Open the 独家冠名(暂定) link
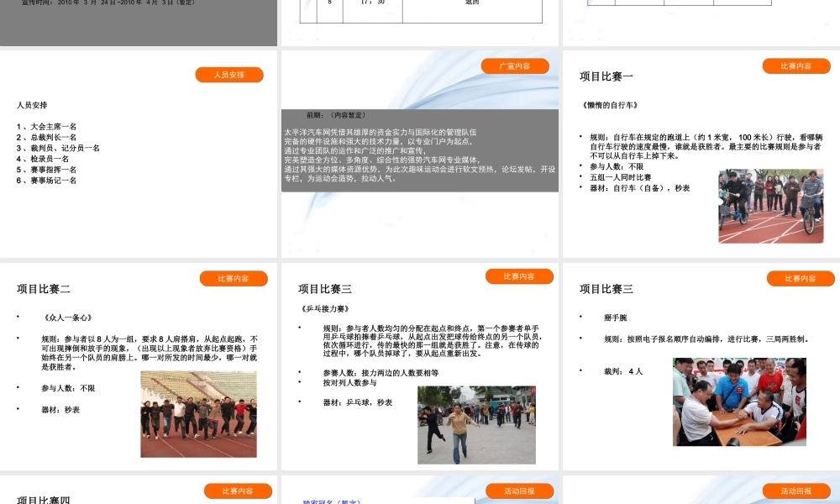The height and width of the screenshot is (504, 840). coord(332,501)
